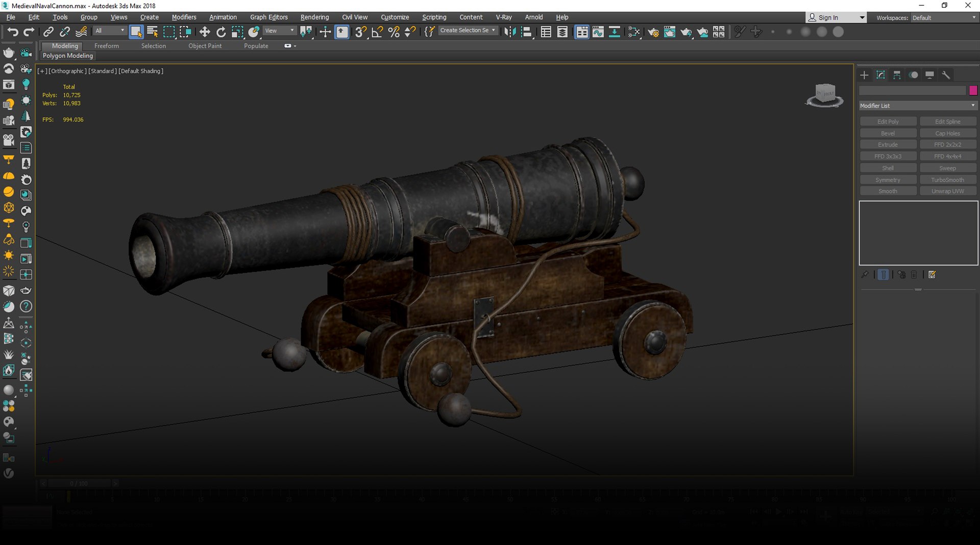
Task: Toggle Pin Stack under the modifier stack
Action: pos(865,275)
